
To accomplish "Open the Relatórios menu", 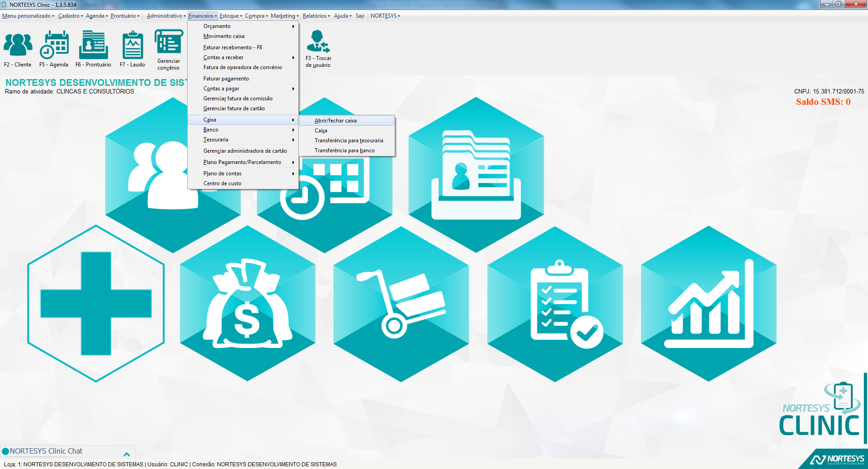I will [316, 16].
